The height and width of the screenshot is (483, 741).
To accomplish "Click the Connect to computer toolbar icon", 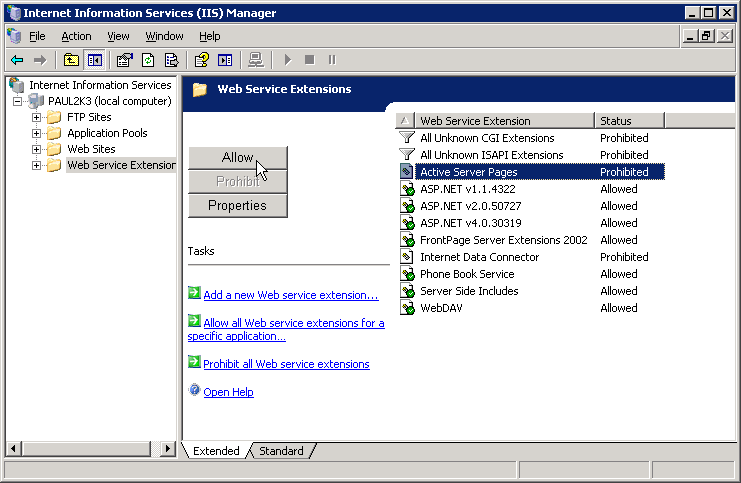I will coord(256,60).
